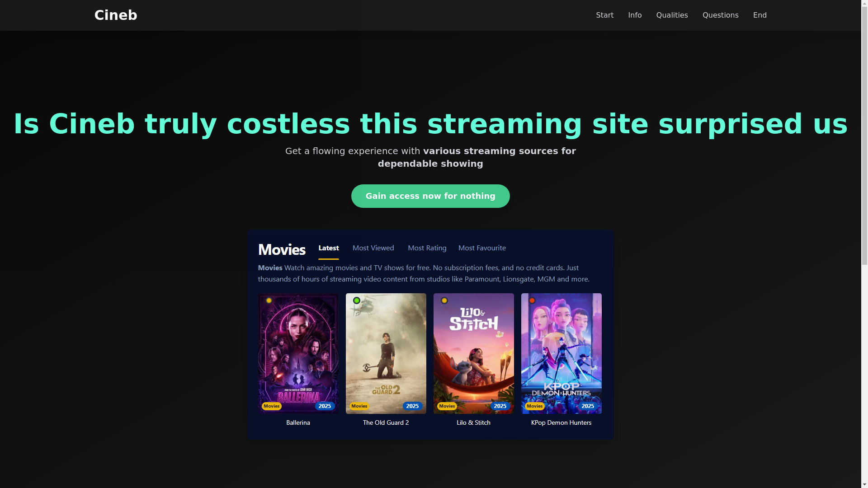Open The Old Guard 2 poster
Screen dimensions: 868x488
tap(386, 353)
